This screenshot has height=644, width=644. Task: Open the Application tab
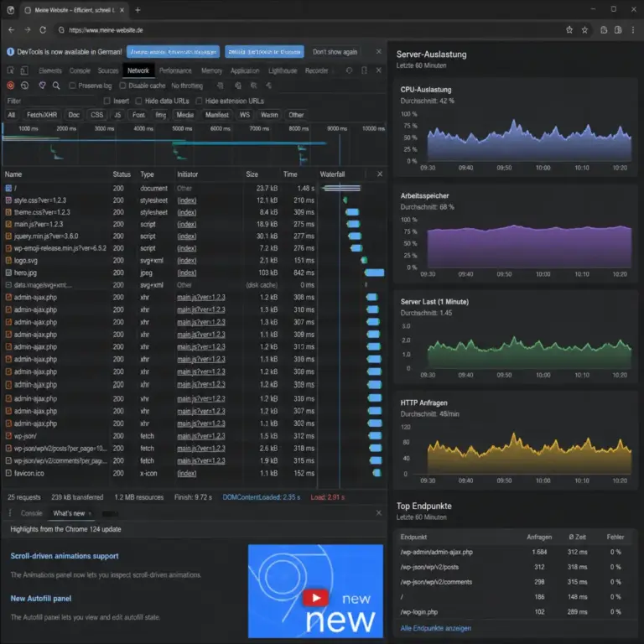tap(245, 70)
